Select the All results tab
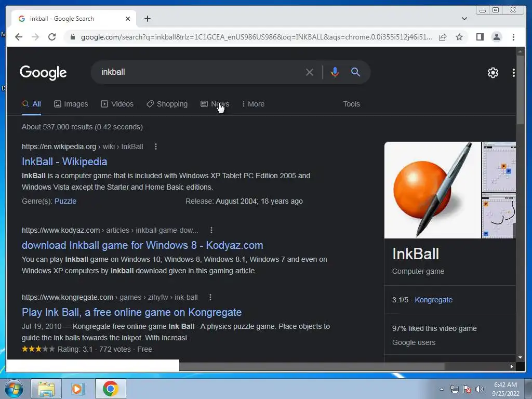The height and width of the screenshot is (399, 532). 31,104
